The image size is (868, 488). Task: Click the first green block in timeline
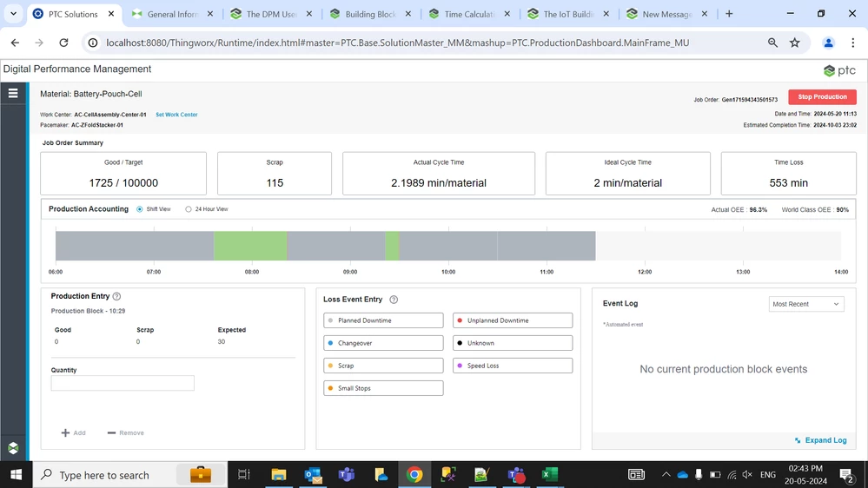click(x=250, y=246)
